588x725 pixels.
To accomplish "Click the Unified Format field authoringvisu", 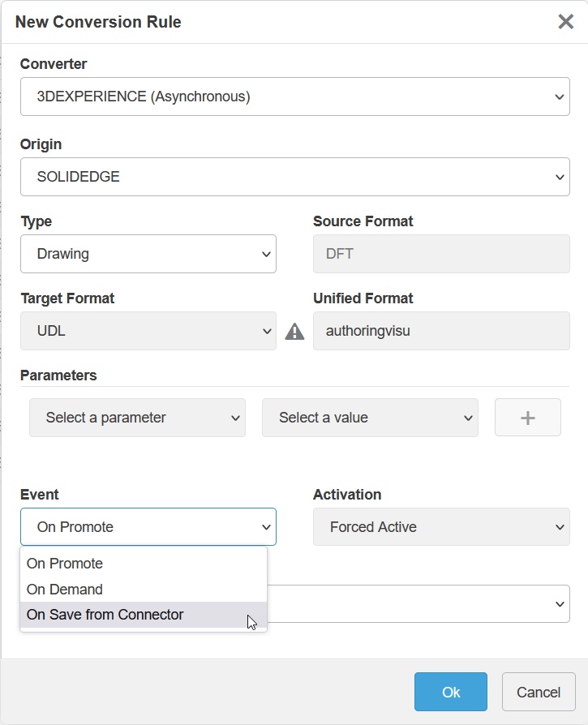I will coord(441,331).
